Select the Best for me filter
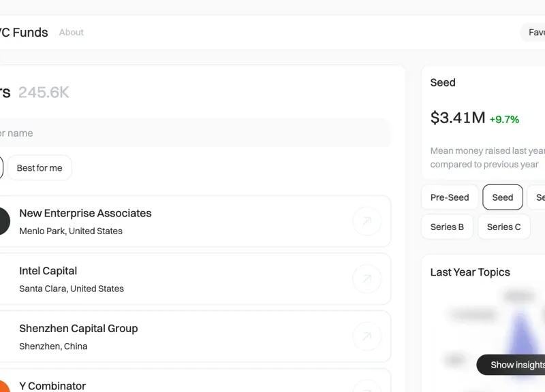545x392 pixels. coord(40,168)
